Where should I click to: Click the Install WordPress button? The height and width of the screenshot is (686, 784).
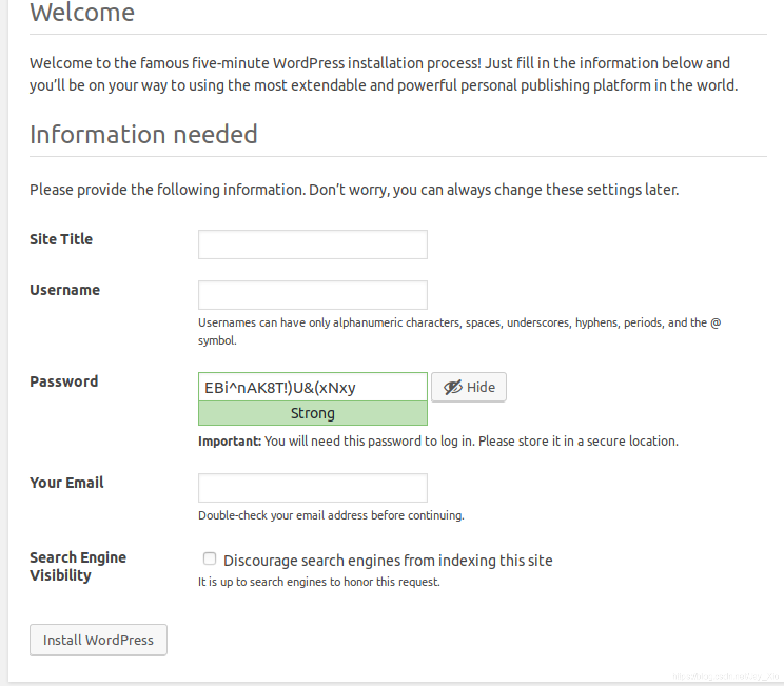point(99,640)
